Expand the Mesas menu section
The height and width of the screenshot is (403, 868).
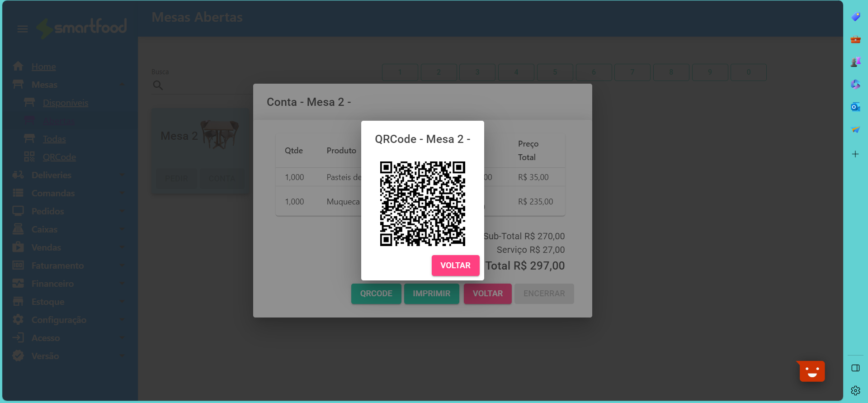[121, 85]
